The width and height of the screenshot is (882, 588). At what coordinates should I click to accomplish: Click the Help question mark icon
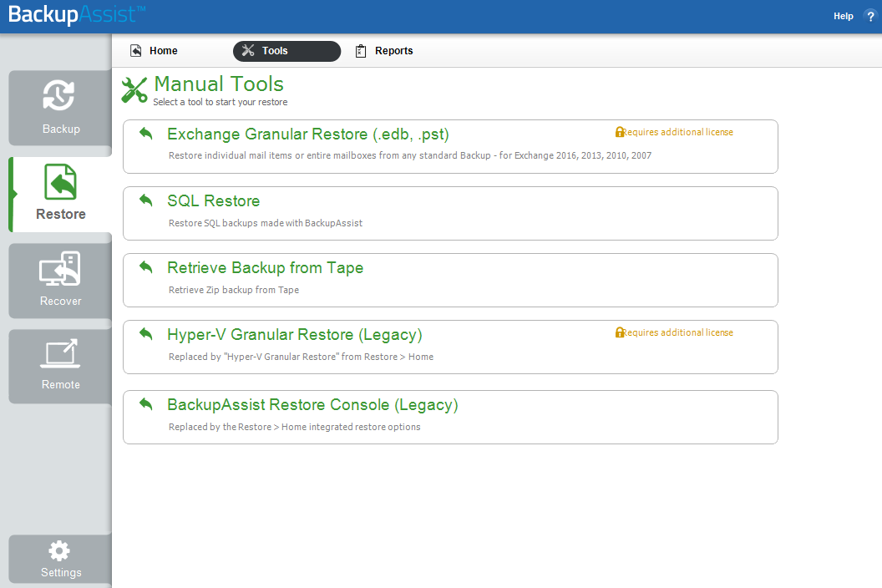click(x=870, y=17)
